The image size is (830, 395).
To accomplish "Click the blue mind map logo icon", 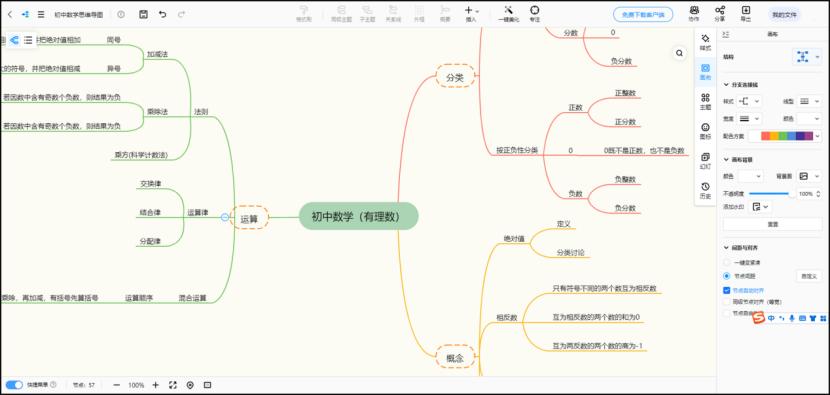I will click(x=25, y=15).
